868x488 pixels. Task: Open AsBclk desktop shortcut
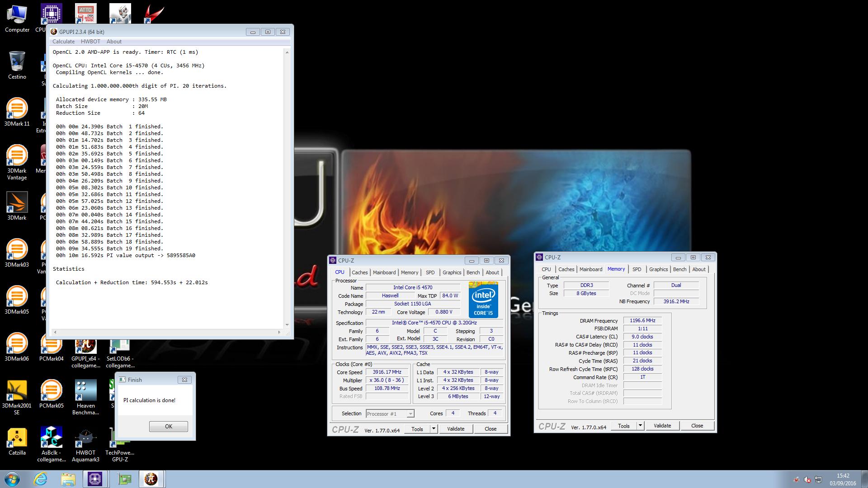pyautogui.click(x=51, y=444)
